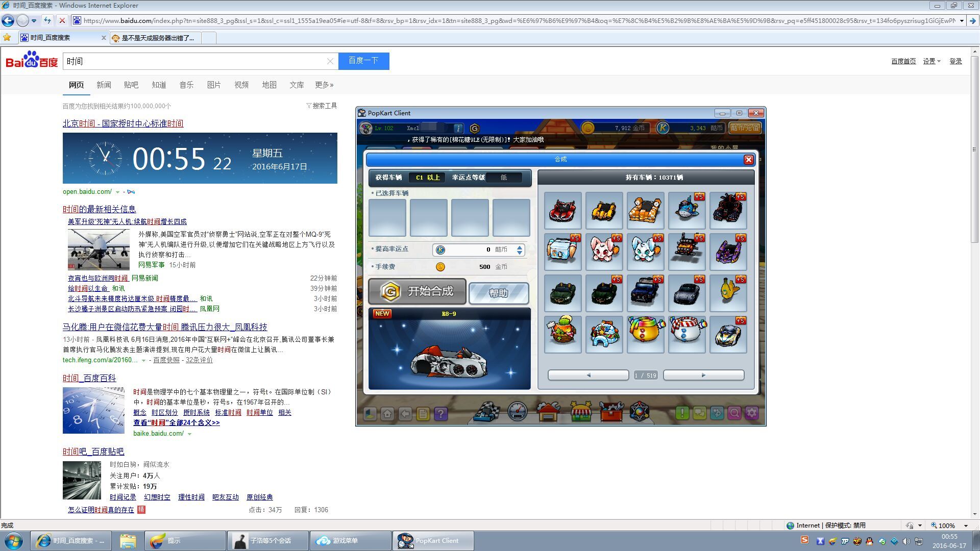Open the 设置 settings dropdown on Baidu

click(x=932, y=61)
